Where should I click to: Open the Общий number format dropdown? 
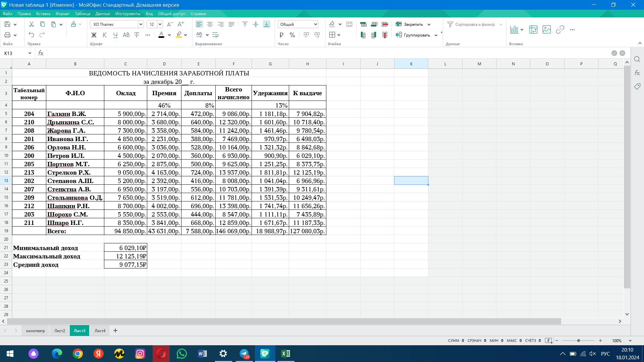[298, 24]
